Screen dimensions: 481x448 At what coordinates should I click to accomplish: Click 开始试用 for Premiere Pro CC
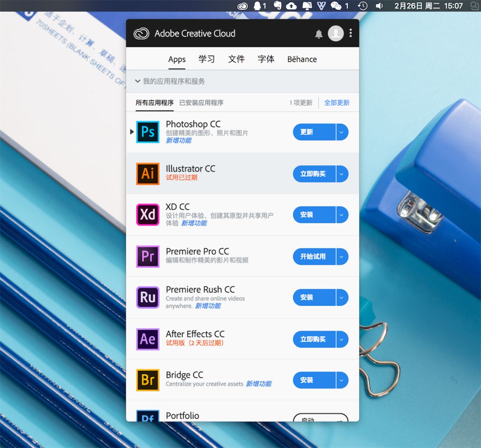[314, 257]
